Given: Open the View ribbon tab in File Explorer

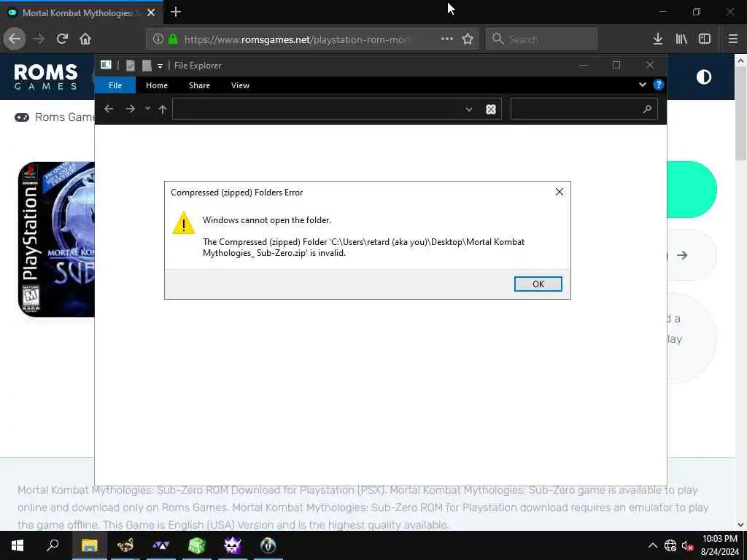Looking at the screenshot, I should [x=240, y=85].
